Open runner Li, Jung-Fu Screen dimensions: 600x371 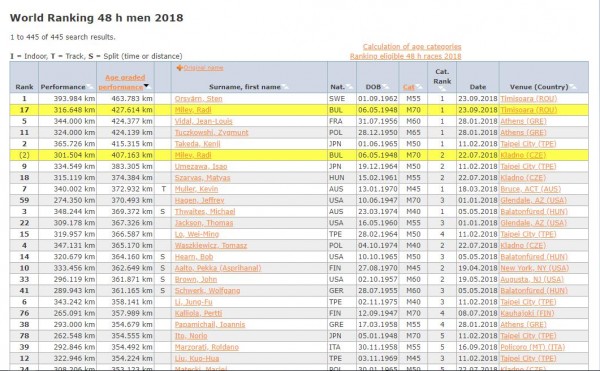click(193, 302)
